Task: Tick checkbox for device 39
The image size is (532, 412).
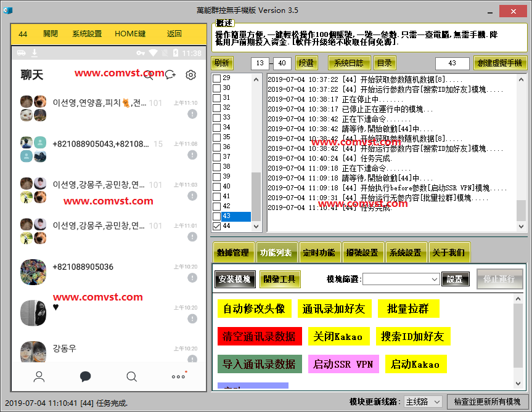Action: 216,177
